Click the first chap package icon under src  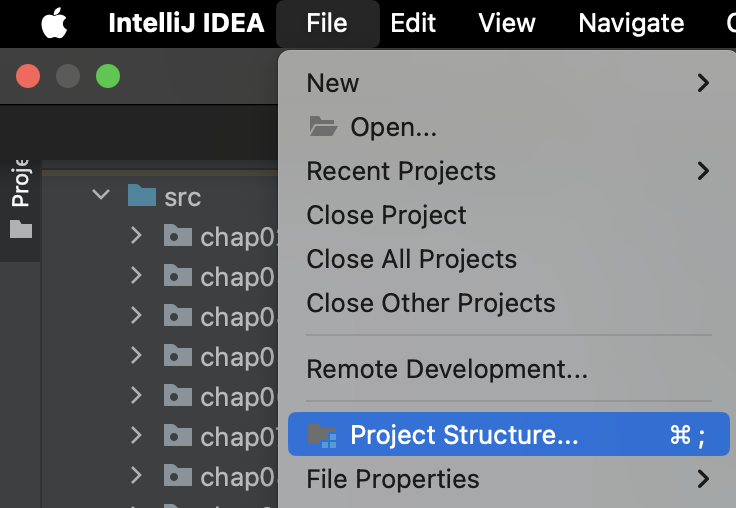(177, 236)
